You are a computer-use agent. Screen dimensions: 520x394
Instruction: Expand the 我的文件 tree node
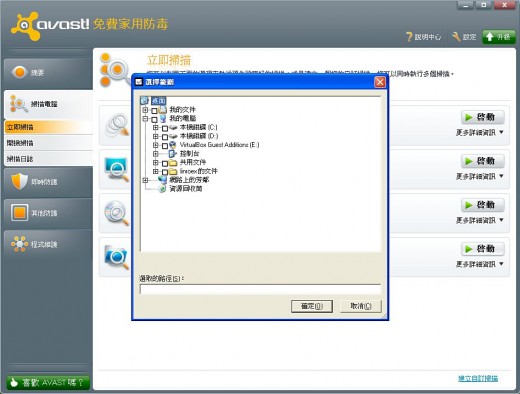coord(145,110)
